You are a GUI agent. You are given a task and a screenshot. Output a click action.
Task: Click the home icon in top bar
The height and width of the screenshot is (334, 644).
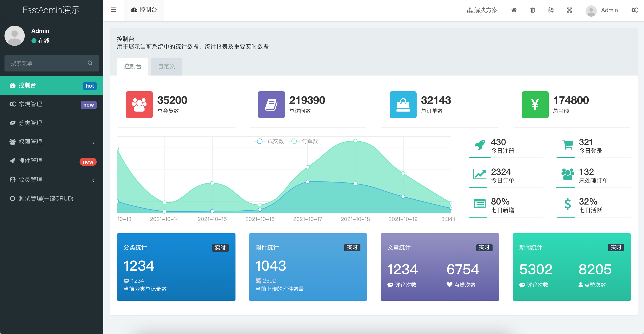point(514,10)
